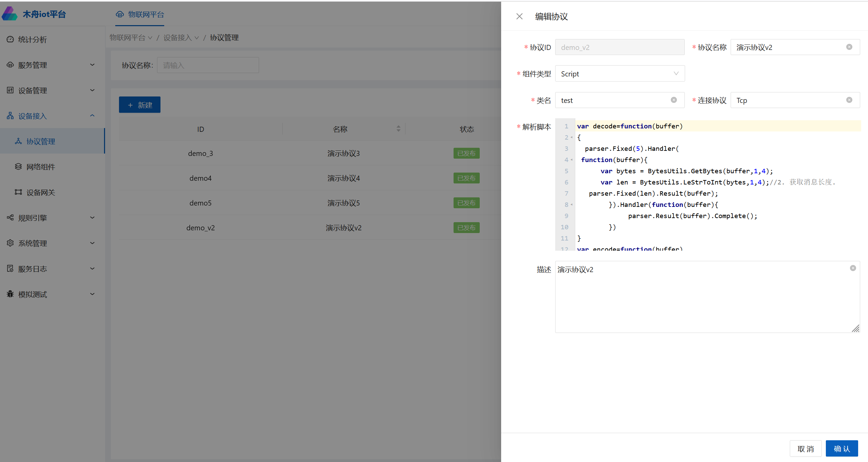Viewport: 868px width, 462px height.
Task: Click the 网络组件 layers icon
Action: pyautogui.click(x=18, y=167)
